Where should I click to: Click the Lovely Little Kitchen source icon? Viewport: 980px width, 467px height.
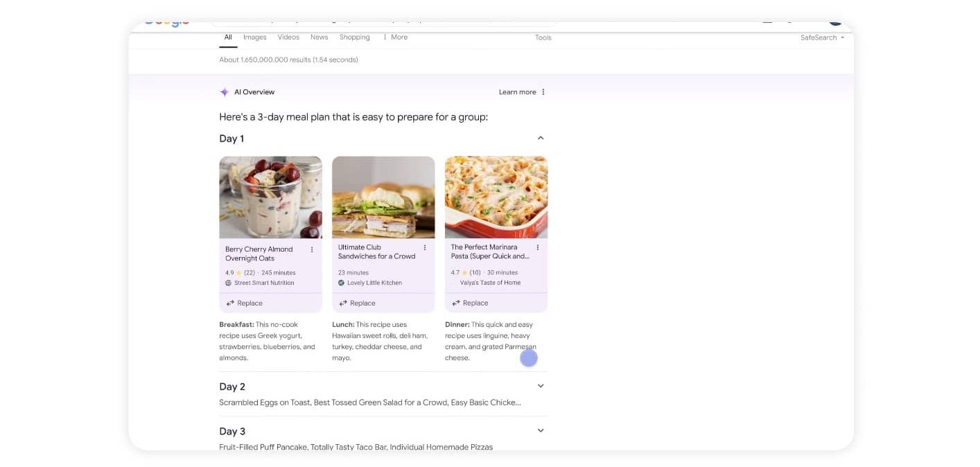click(341, 283)
